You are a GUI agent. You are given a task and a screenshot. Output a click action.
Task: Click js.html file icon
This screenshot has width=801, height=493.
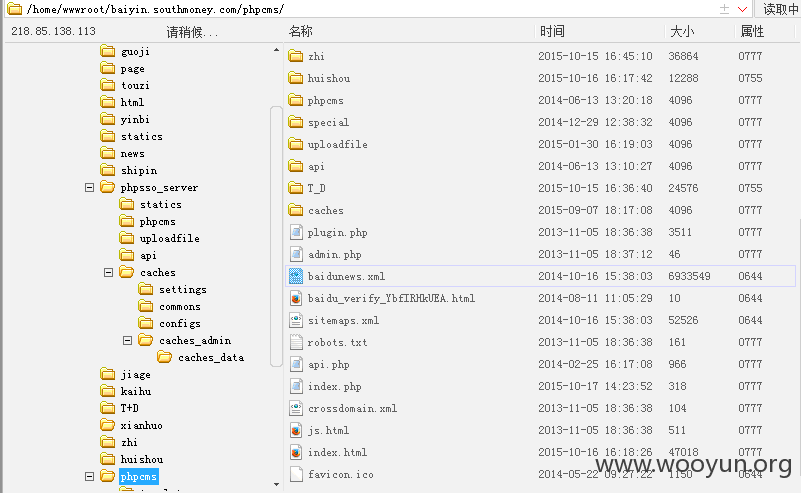[296, 430]
